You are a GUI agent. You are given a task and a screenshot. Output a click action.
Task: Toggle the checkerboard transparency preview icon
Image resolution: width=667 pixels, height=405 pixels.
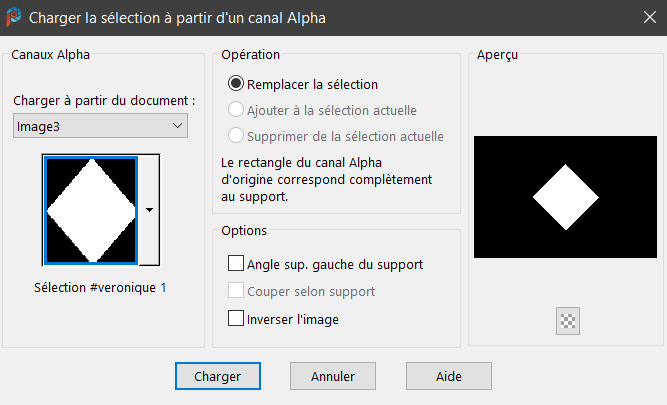click(x=569, y=321)
